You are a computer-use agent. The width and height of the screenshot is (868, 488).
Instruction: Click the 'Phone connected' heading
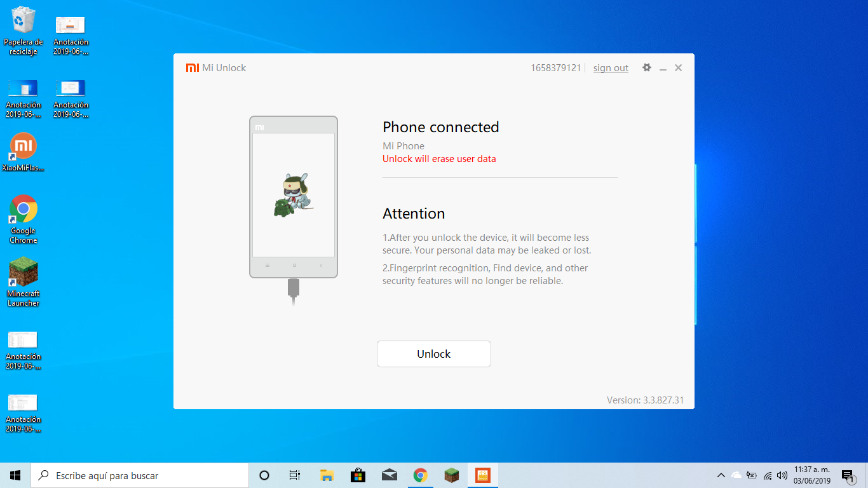[441, 127]
